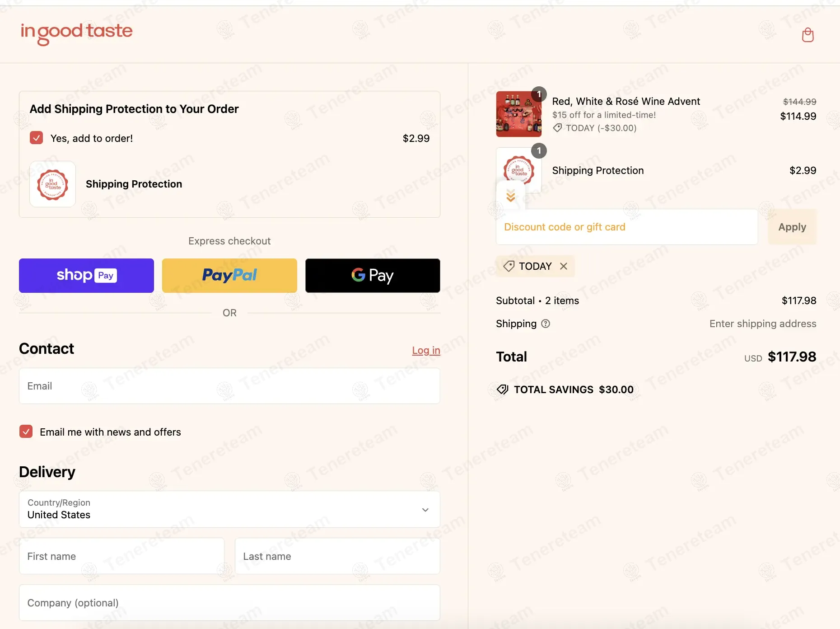Click the Log in link
Viewport: 840px width, 629px height.
(x=426, y=350)
